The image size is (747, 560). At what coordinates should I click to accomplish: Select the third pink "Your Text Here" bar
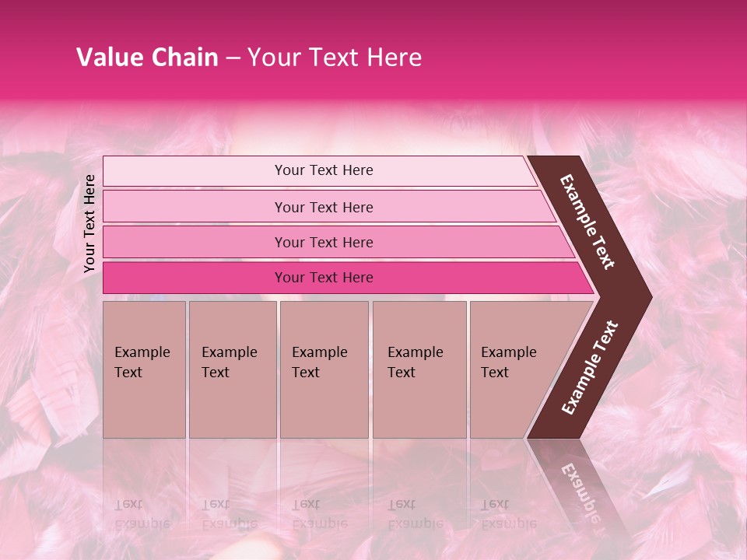click(323, 242)
